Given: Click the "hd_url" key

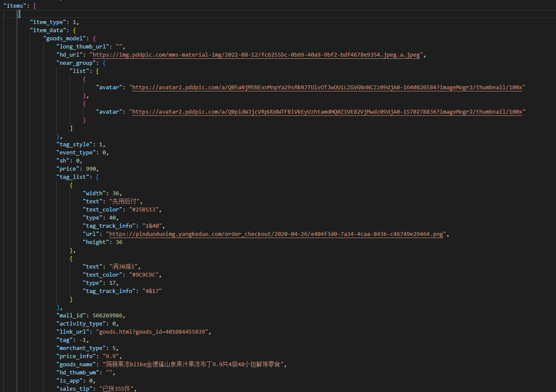Looking at the screenshot, I should point(70,55).
